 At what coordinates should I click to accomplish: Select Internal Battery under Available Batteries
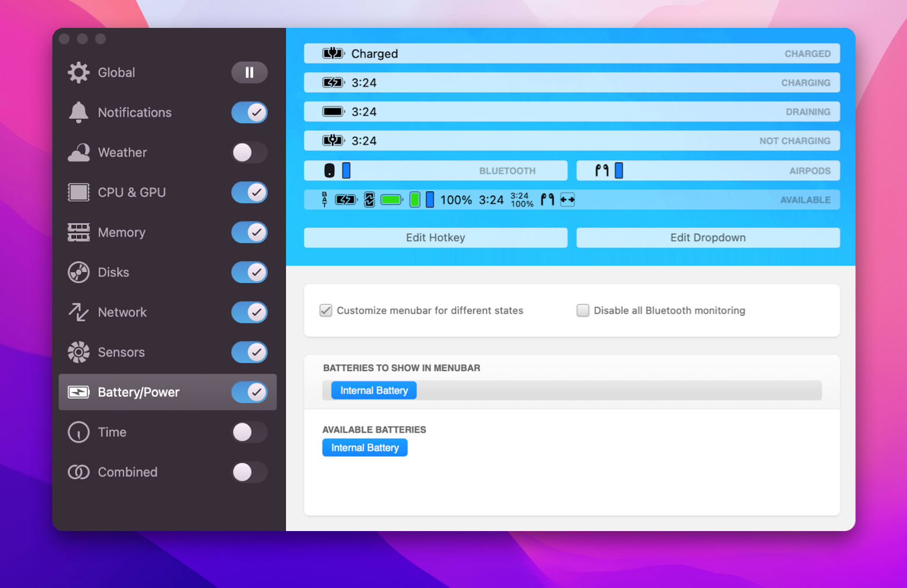coord(365,447)
